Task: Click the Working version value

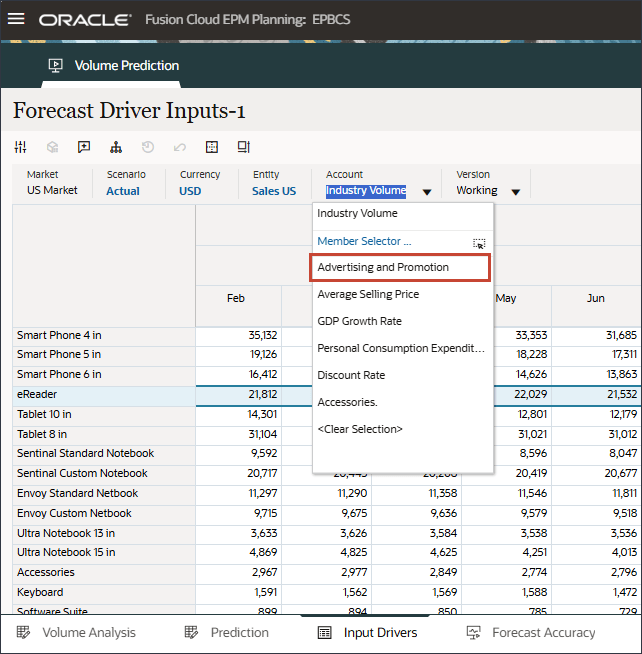Action: click(x=477, y=190)
